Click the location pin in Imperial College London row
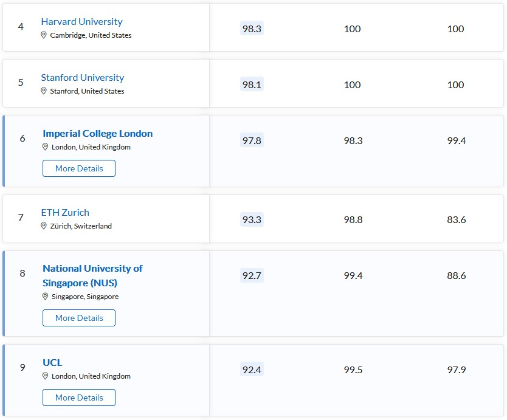The image size is (507, 420). click(x=45, y=147)
